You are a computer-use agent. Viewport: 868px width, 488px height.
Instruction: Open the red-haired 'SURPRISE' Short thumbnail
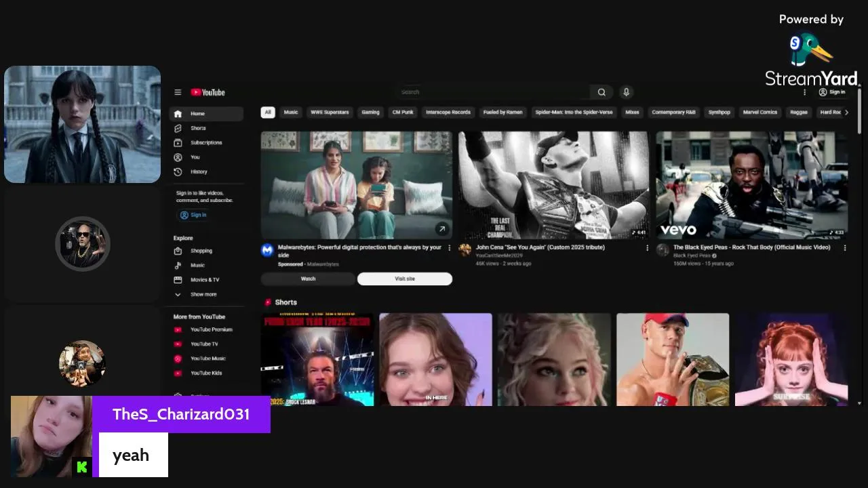pos(791,359)
